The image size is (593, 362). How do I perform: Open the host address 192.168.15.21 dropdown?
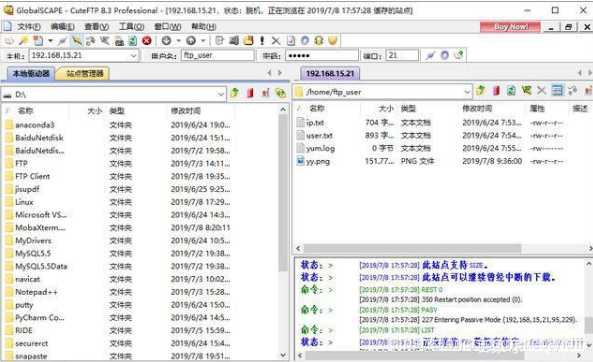pos(134,56)
